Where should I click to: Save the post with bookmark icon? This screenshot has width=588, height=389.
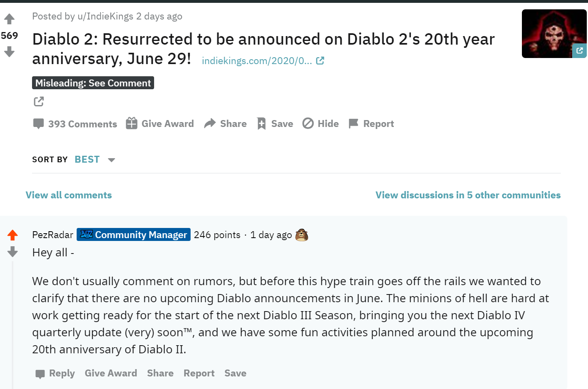point(275,123)
